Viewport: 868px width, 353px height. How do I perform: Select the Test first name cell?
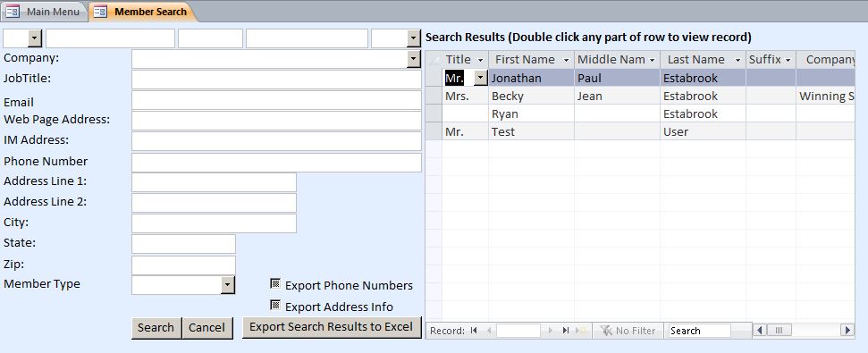tap(531, 131)
